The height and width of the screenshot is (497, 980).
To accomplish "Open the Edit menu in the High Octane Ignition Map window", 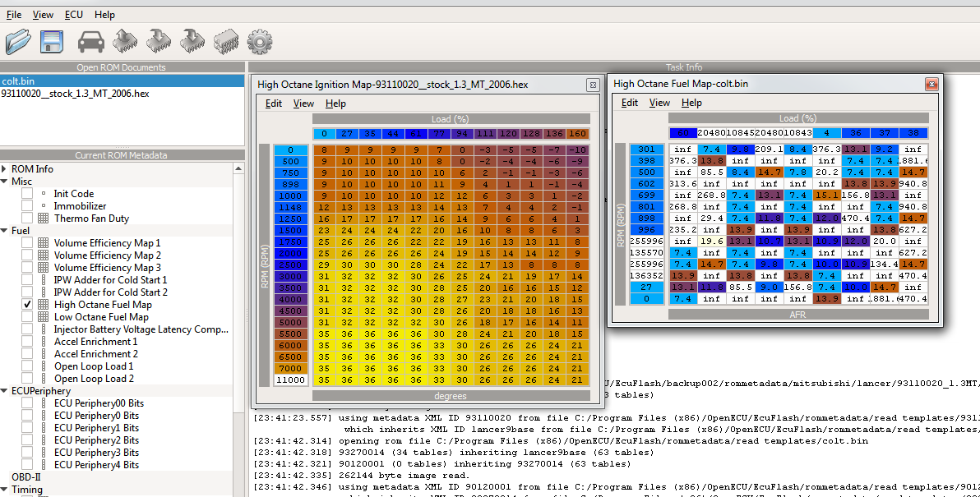I will (x=273, y=104).
